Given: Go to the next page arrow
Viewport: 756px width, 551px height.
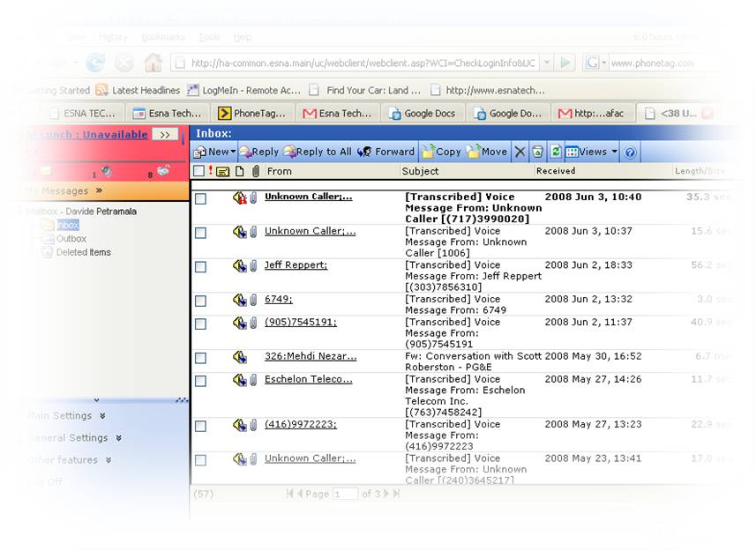Looking at the screenshot, I should coord(386,494).
